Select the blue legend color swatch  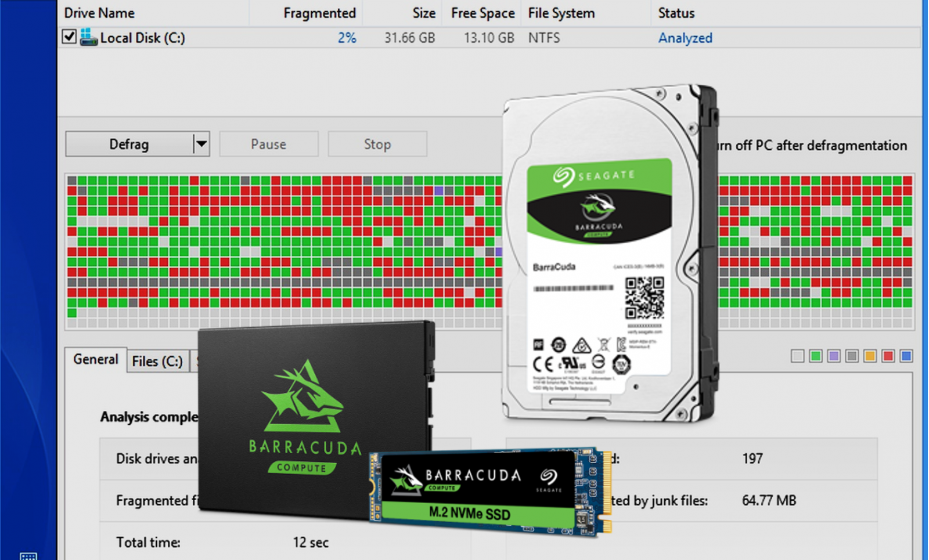(906, 356)
